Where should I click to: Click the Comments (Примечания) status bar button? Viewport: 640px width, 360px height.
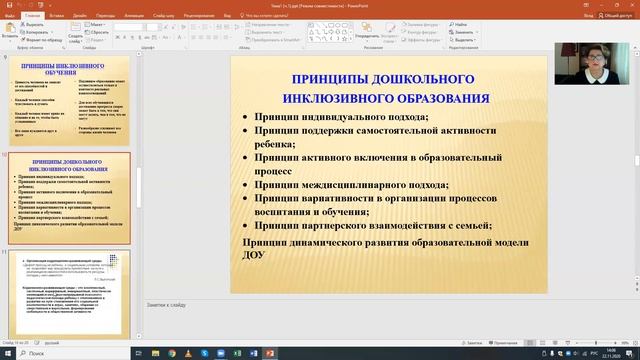pyautogui.click(x=503, y=343)
